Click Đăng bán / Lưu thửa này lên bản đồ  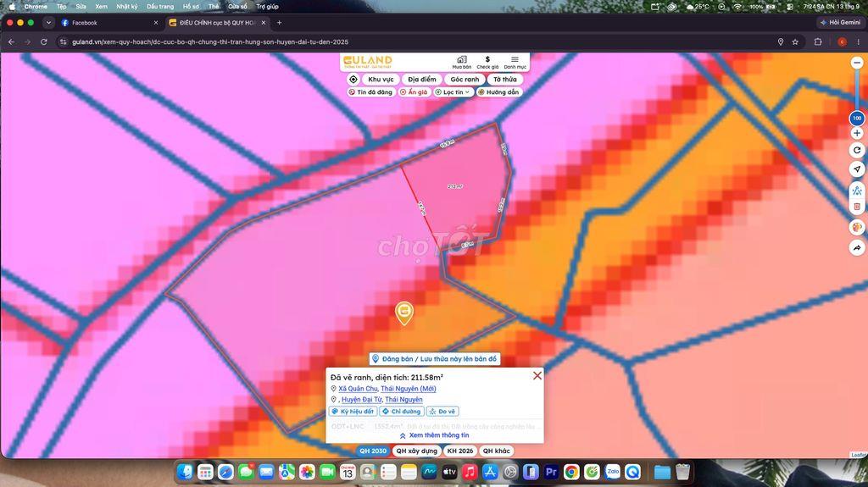coord(435,358)
